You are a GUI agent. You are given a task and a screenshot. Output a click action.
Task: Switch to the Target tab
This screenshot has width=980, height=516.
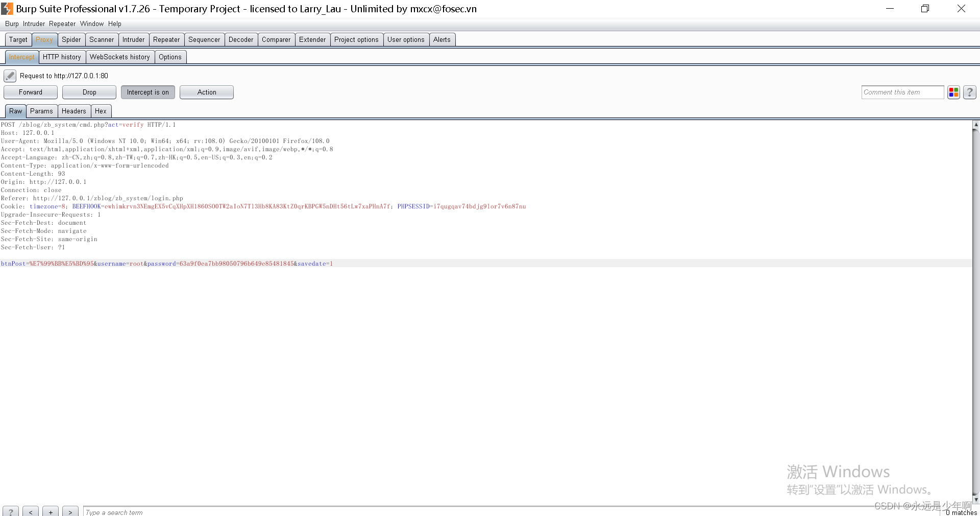coord(18,40)
